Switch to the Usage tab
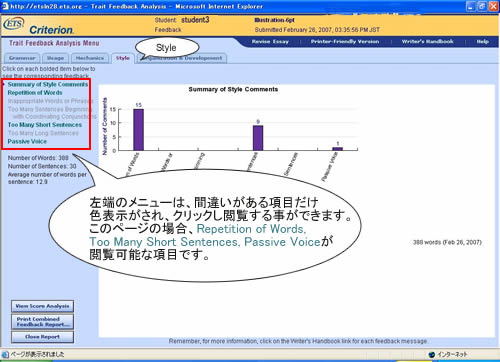 (x=55, y=58)
